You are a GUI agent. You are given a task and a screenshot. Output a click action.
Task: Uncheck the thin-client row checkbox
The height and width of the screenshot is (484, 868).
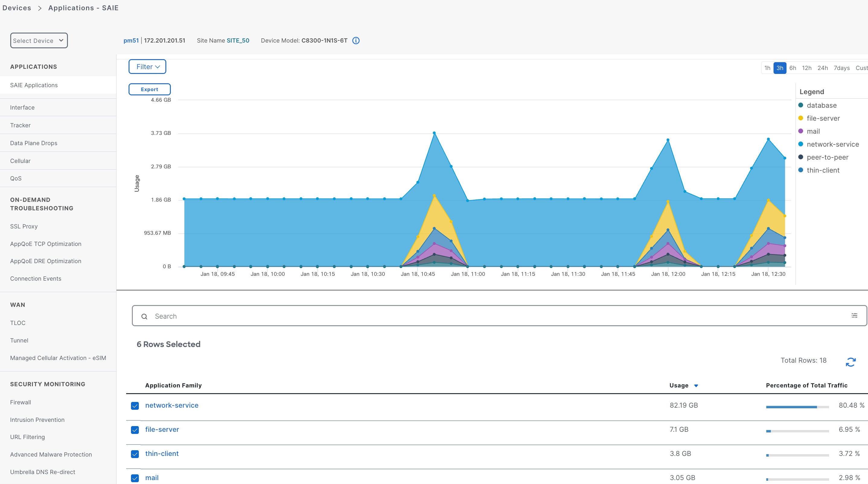[135, 454]
